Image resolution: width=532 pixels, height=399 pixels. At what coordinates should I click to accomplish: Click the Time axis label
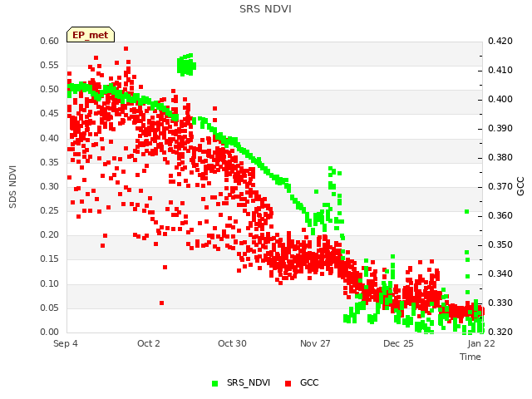click(x=470, y=357)
